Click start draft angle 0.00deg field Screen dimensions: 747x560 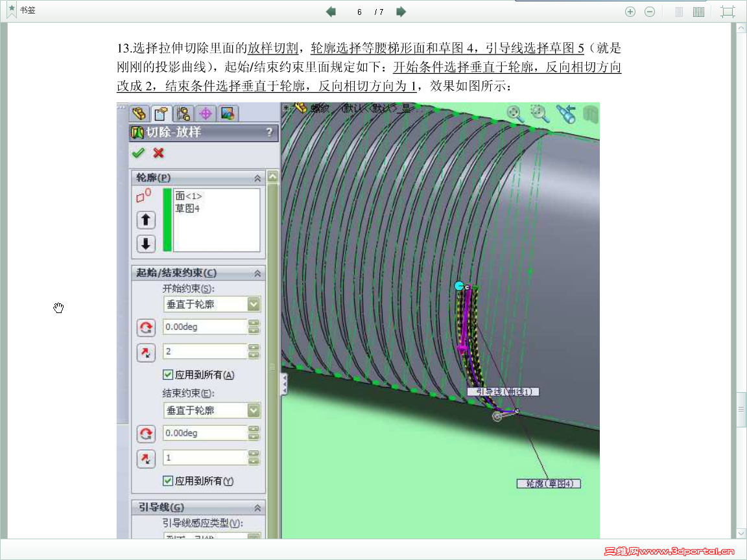[205, 327]
